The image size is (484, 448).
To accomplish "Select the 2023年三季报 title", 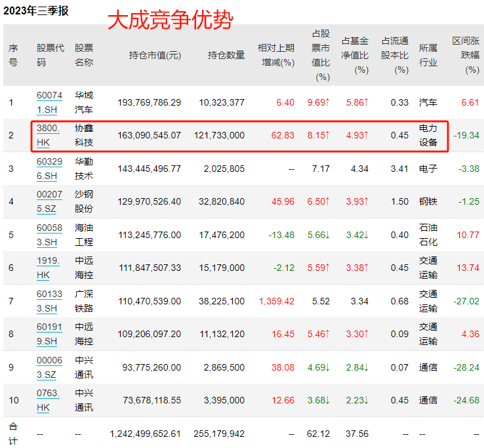I will pos(36,10).
